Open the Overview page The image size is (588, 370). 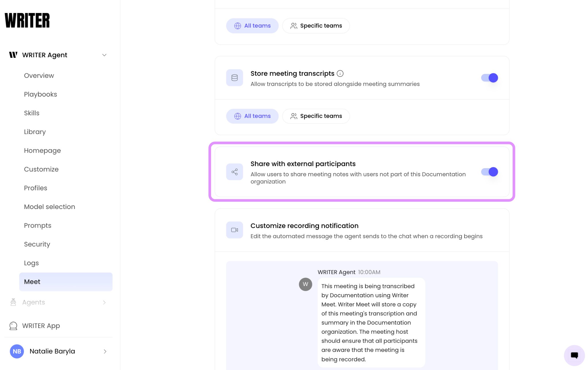tap(39, 76)
